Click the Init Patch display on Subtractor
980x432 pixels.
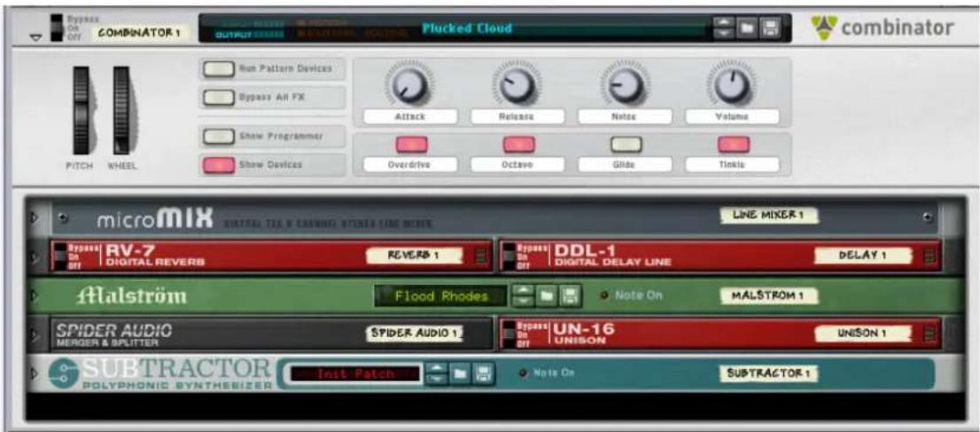click(355, 374)
